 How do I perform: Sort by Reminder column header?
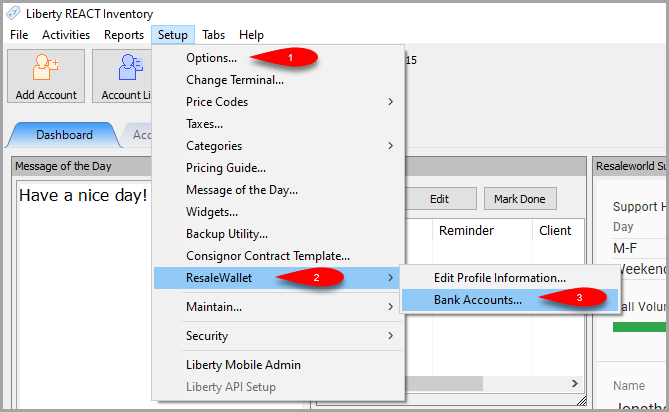(483, 231)
